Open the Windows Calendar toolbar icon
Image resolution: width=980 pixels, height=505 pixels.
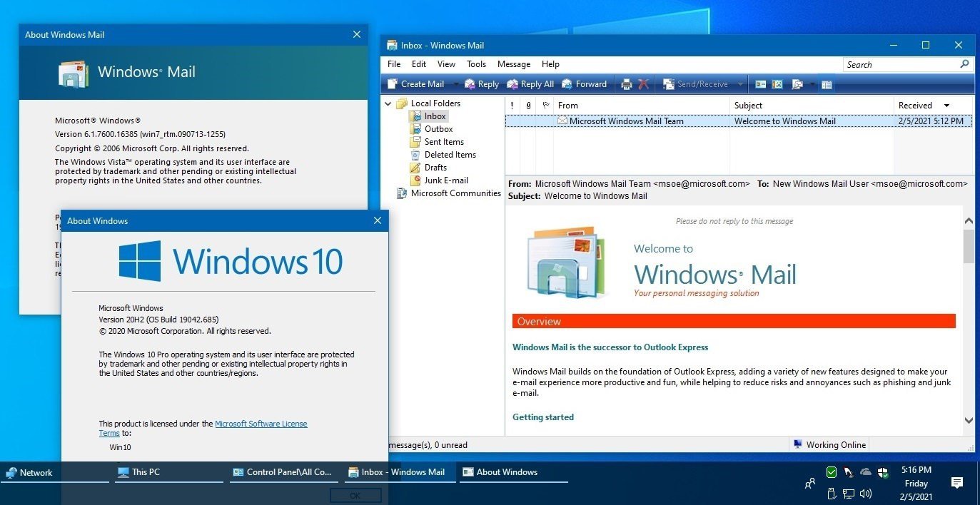(777, 84)
